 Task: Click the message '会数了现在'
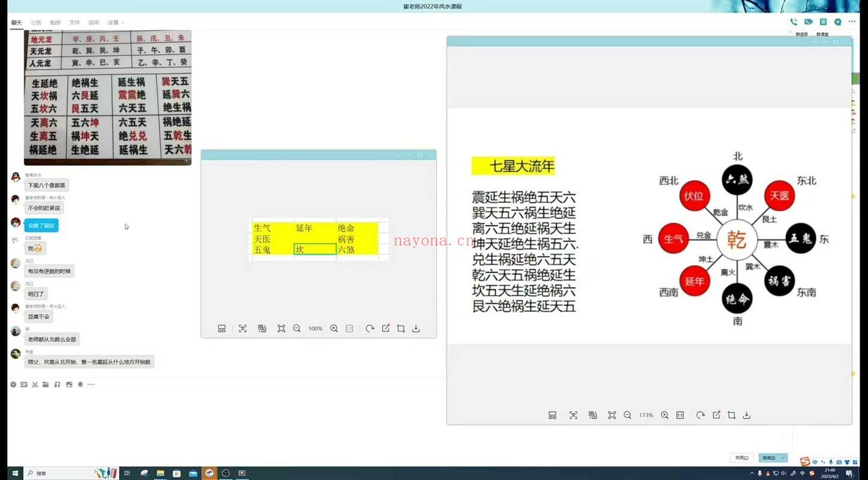[41, 226]
